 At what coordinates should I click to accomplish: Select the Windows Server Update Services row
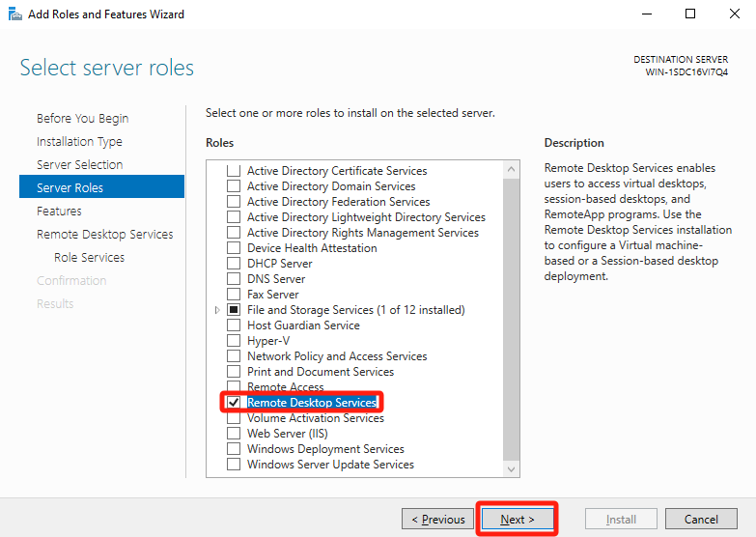330,465
